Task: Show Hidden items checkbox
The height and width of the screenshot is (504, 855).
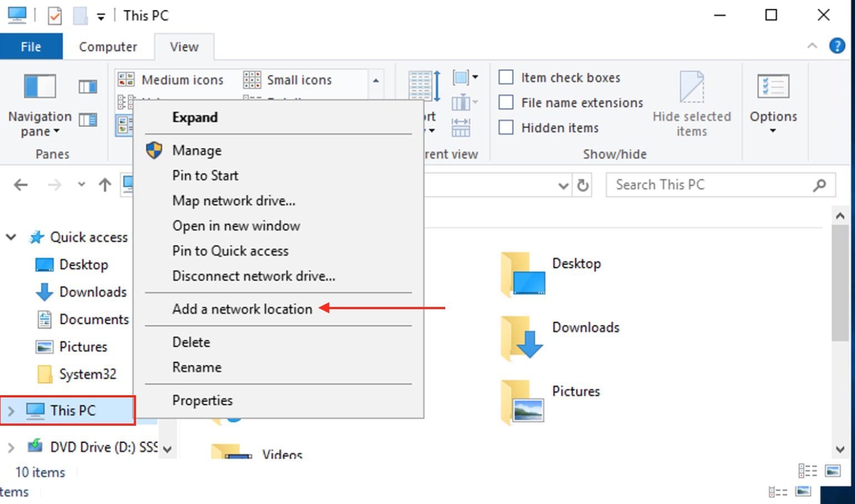Action: pos(506,128)
